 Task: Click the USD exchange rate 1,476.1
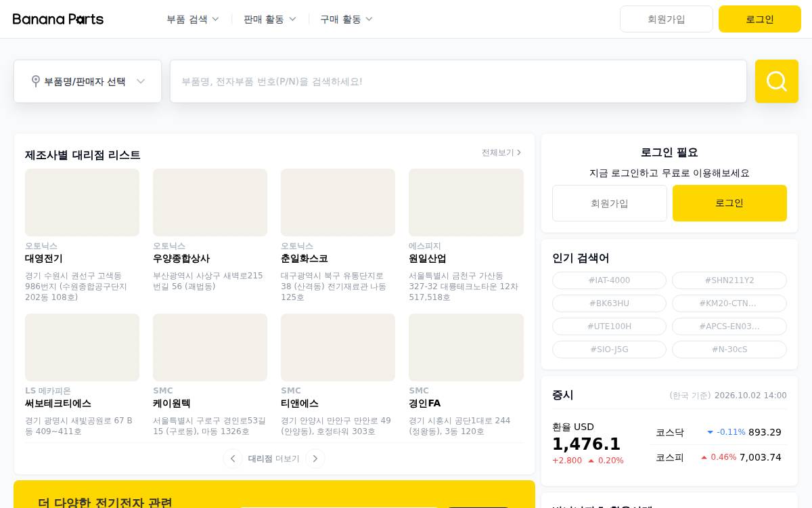[x=587, y=444]
